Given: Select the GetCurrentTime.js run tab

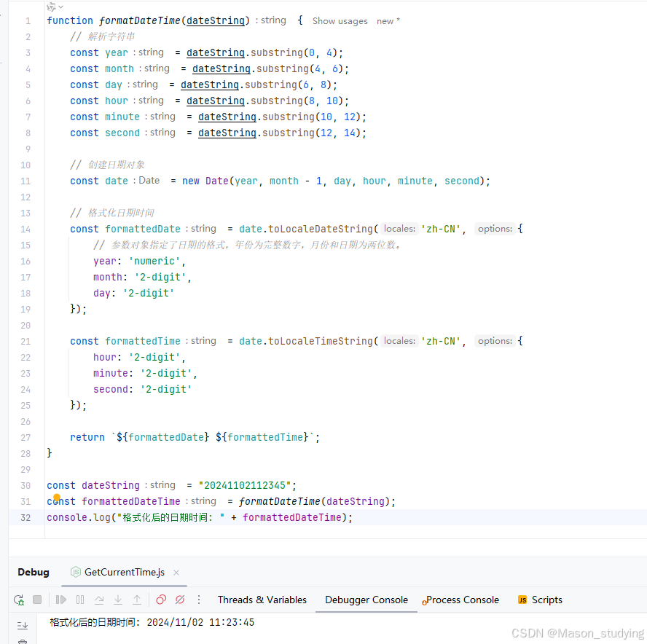Looking at the screenshot, I should [124, 572].
